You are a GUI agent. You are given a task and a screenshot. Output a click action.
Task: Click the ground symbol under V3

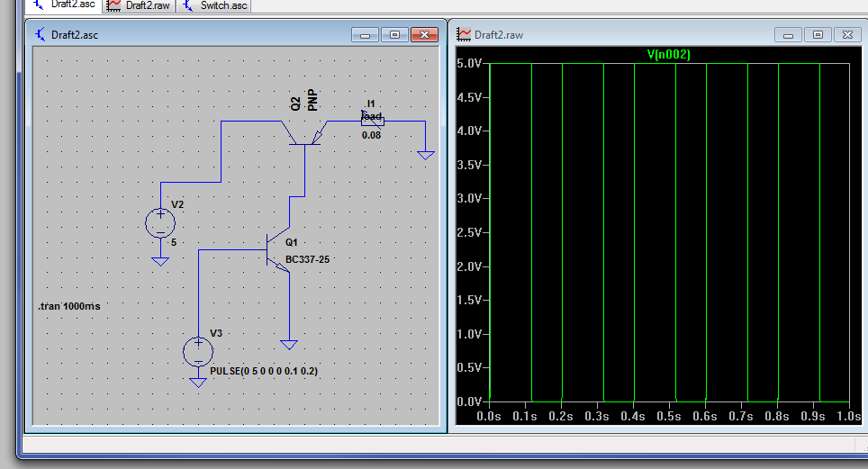(x=198, y=383)
